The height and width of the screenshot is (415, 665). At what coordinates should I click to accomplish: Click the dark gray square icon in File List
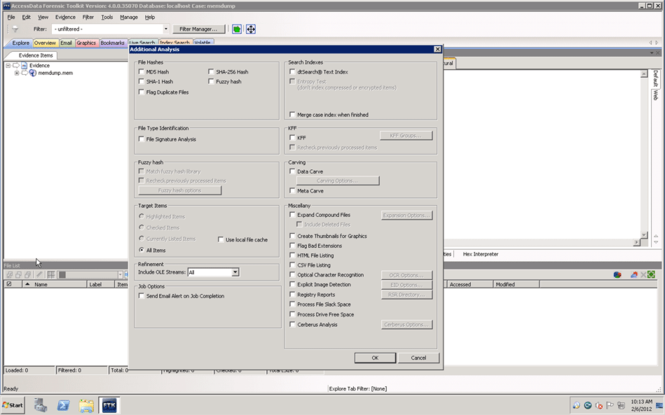[62, 275]
